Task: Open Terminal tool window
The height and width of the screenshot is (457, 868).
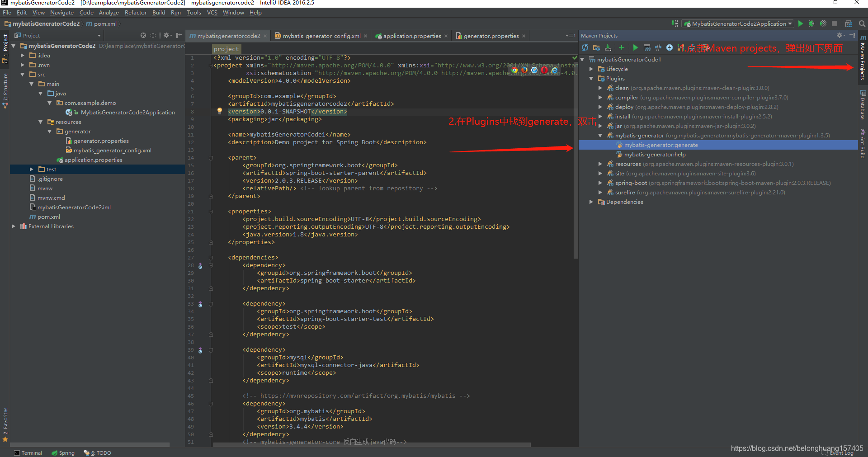Action: pyautogui.click(x=28, y=452)
